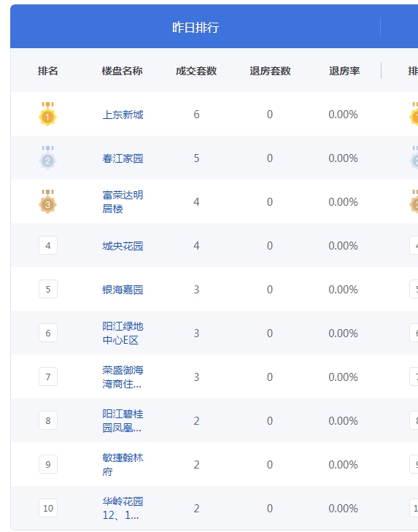Click 成交套数 value 2 in 阳江碧桂园 row
This screenshot has height=532, width=418.
(x=196, y=421)
